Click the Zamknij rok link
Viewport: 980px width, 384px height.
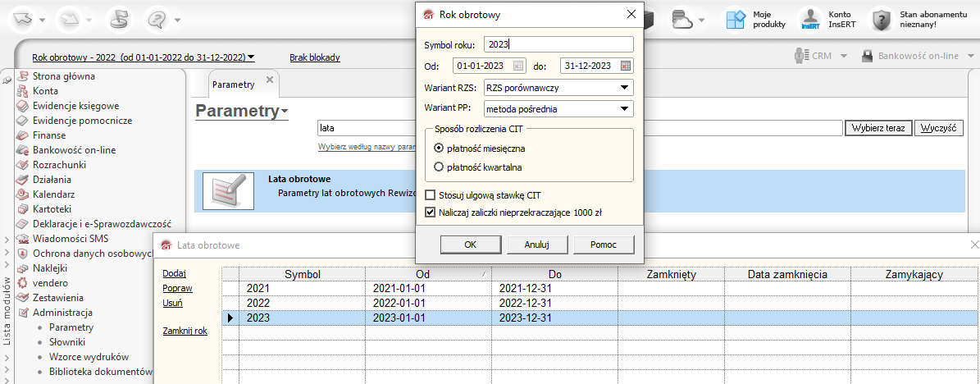185,331
